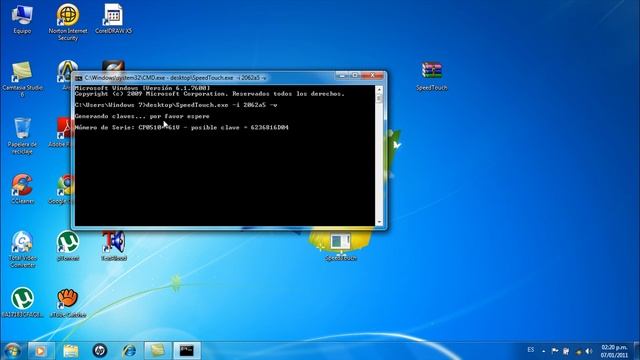The height and width of the screenshot is (360, 640).
Task: Select the red T speaker desktop shortcut
Action: (114, 246)
